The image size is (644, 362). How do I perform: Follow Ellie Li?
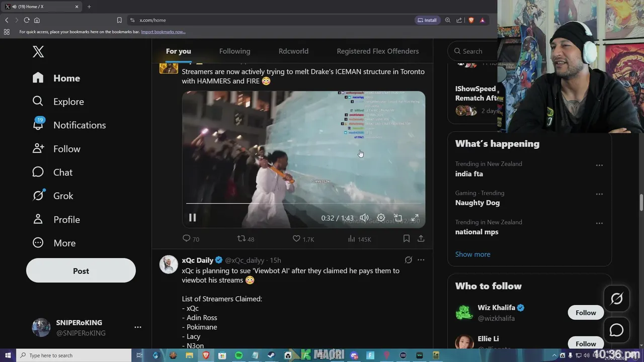point(586,344)
